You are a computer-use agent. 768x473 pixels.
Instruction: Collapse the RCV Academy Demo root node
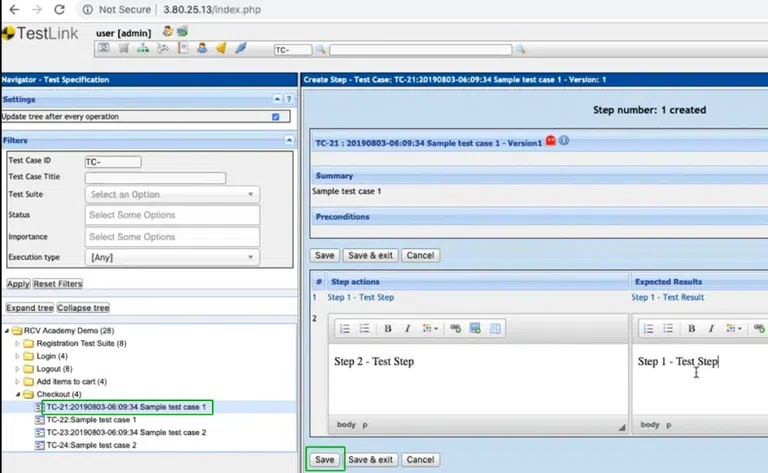7,331
